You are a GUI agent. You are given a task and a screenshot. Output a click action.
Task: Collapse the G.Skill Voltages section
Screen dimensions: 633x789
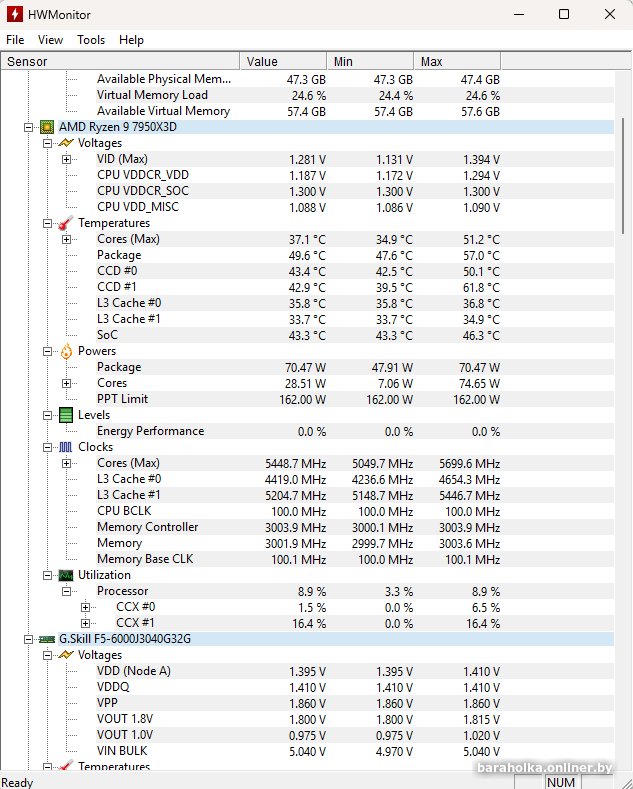[48, 655]
